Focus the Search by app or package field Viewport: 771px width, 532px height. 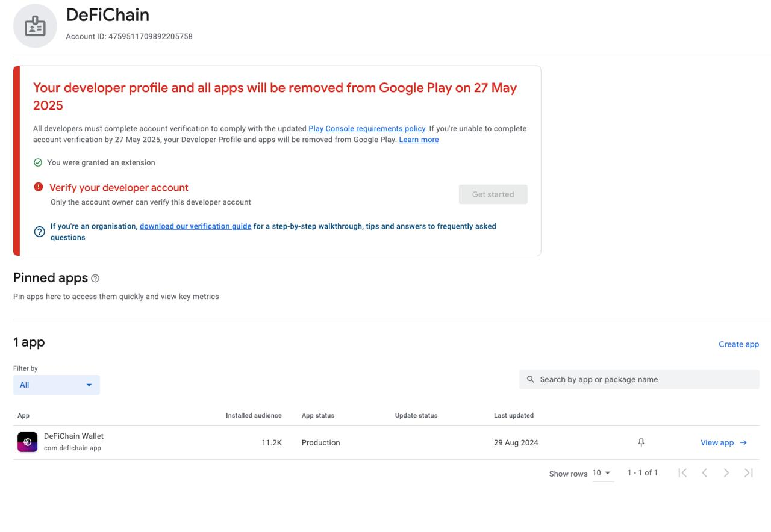pyautogui.click(x=639, y=379)
